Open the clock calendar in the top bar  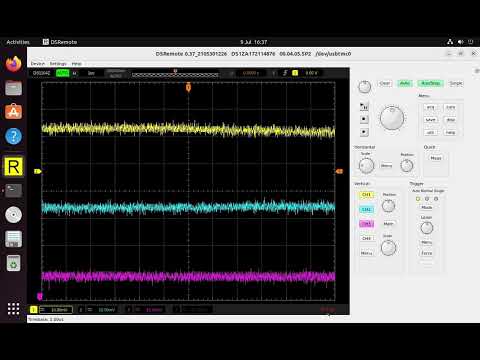pos(254,42)
